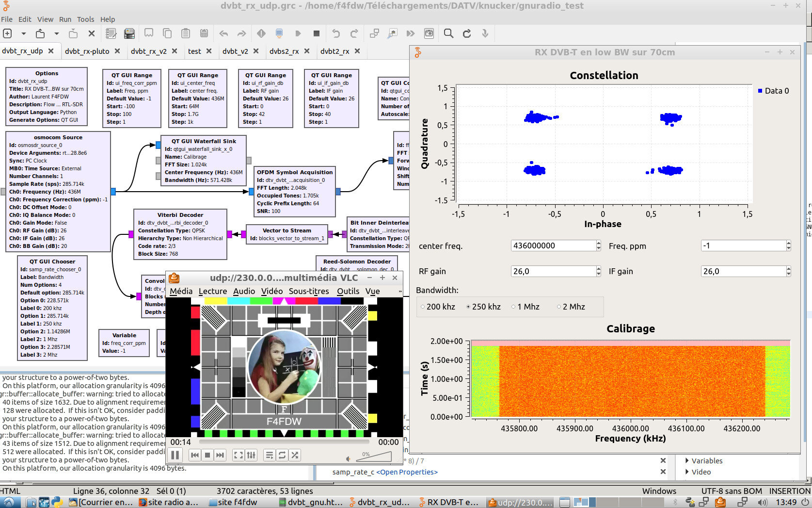Select 250 khz bandwidth
Screen dimensions: 812x508
tap(483, 307)
